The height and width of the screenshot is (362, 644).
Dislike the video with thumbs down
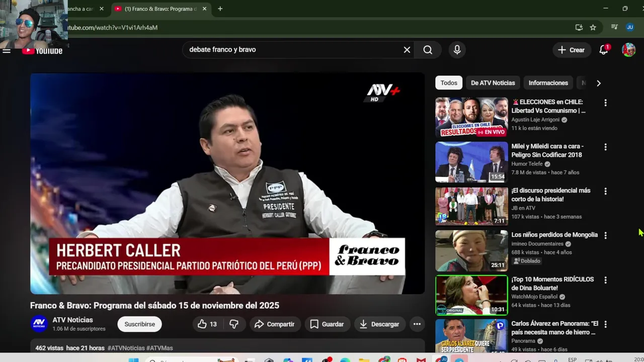[x=234, y=324]
